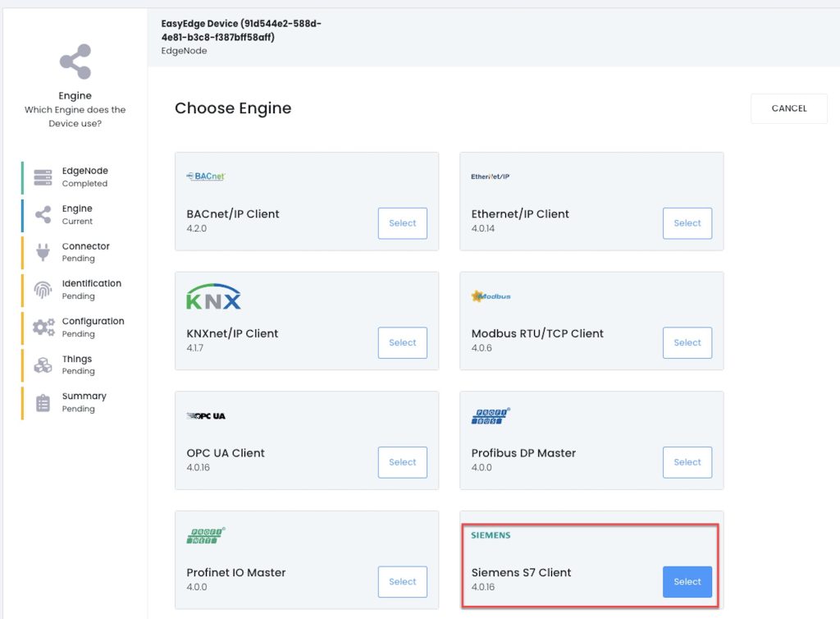Open the Identification wizard step
840x619 pixels.
(x=75, y=290)
